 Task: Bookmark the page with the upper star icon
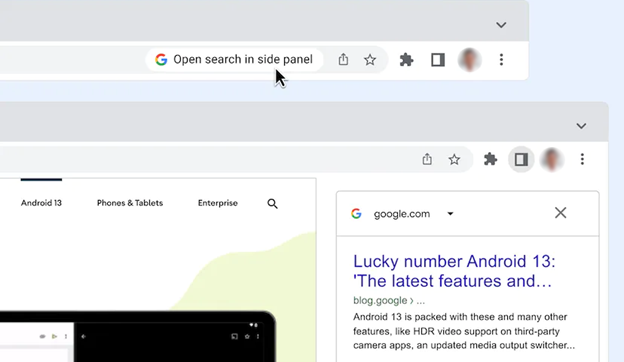[x=370, y=60]
